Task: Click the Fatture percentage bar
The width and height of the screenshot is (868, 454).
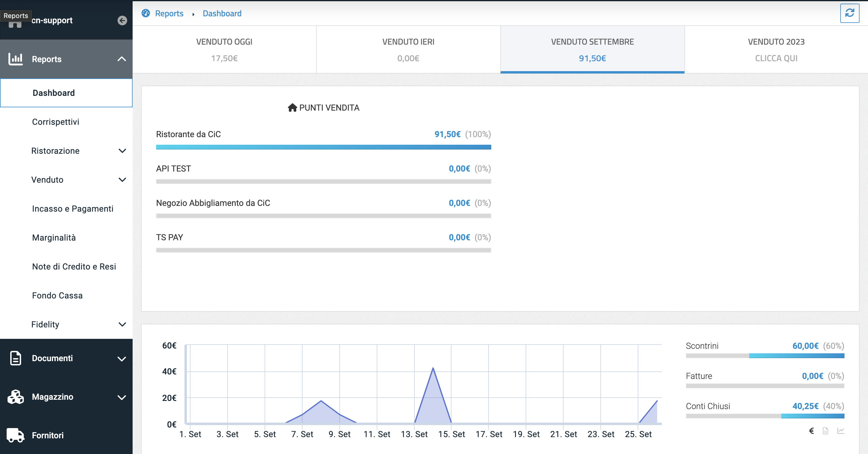Action: tap(765, 386)
